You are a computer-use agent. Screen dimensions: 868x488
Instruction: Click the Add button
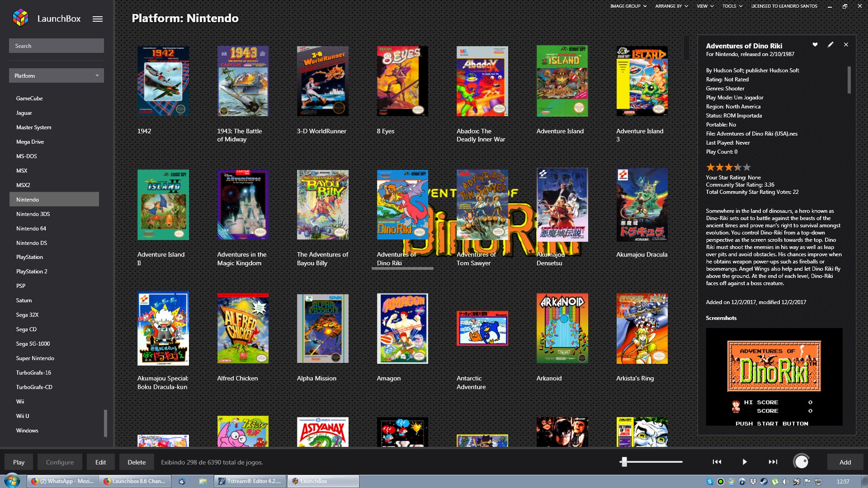point(845,462)
